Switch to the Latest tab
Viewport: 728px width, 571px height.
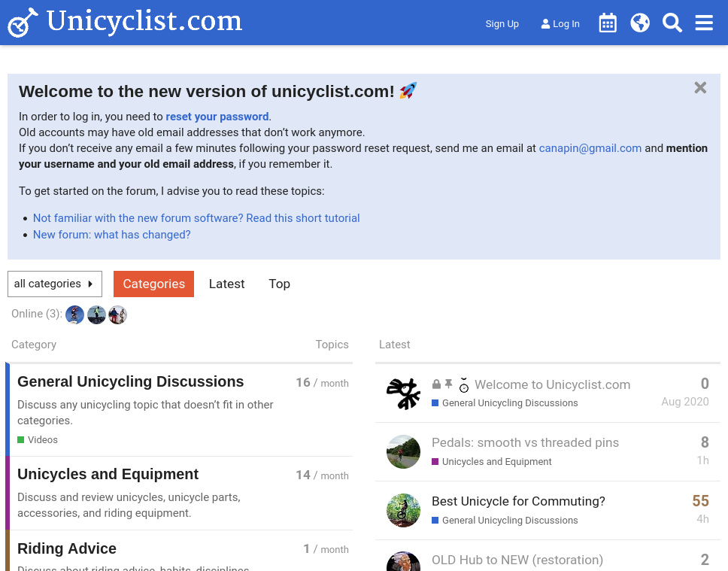coord(226,284)
